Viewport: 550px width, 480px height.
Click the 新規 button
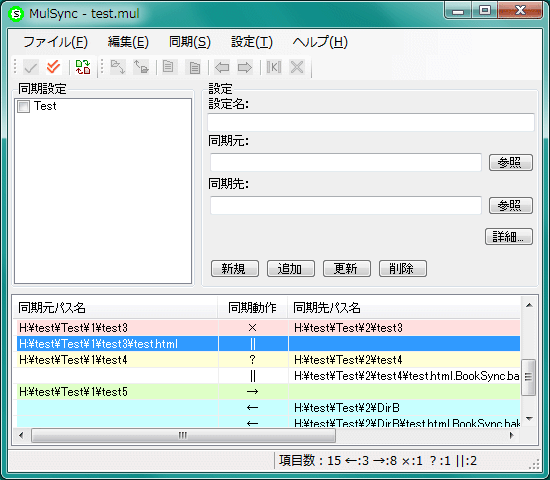tap(235, 269)
